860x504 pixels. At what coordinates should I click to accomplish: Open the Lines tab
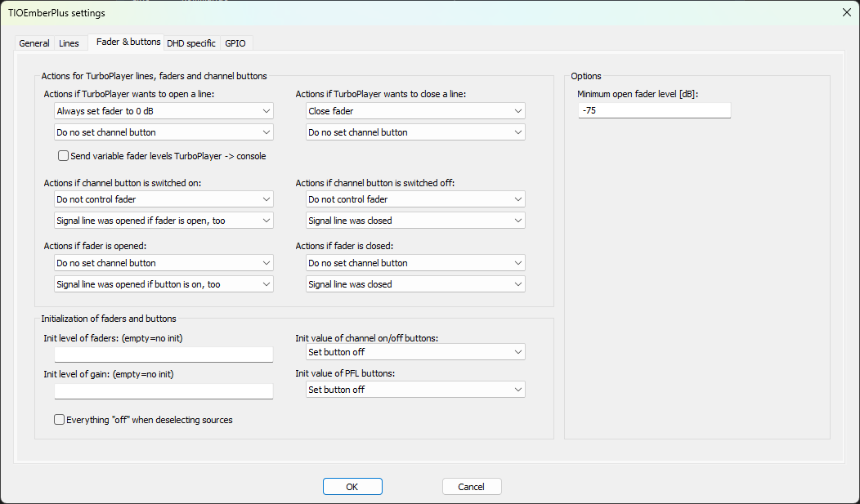(x=69, y=43)
